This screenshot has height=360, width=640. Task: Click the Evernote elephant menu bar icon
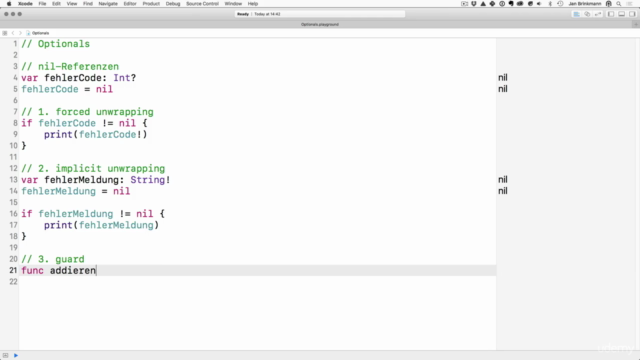[x=511, y=4]
